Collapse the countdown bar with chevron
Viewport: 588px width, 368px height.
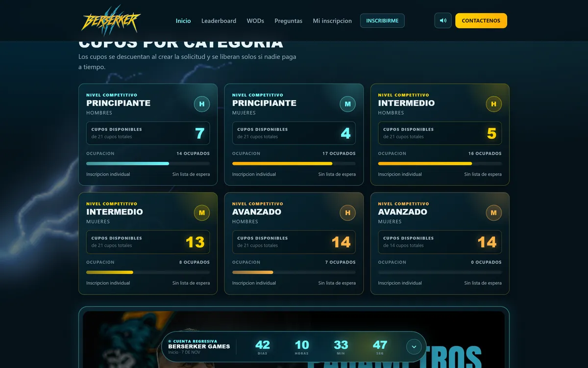[x=414, y=346]
